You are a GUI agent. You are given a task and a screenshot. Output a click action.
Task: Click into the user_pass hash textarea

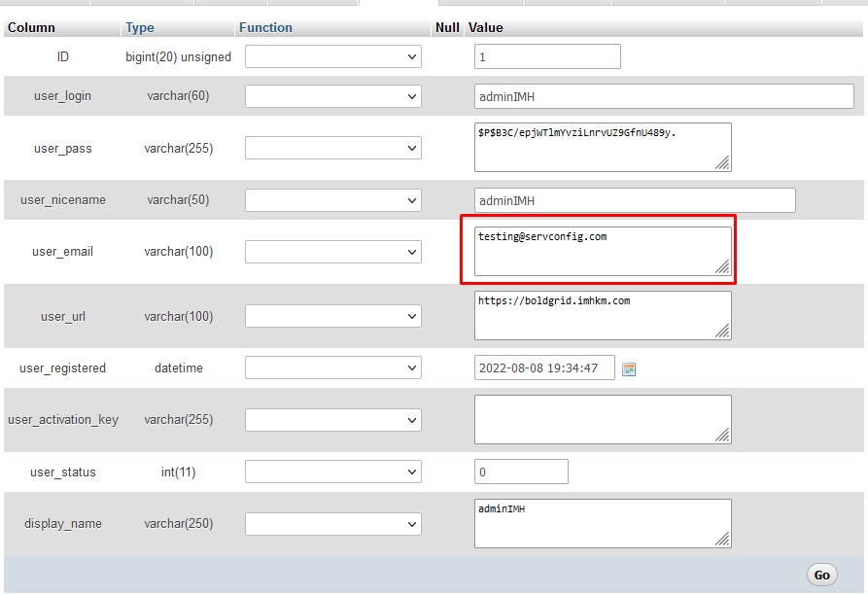(602, 147)
